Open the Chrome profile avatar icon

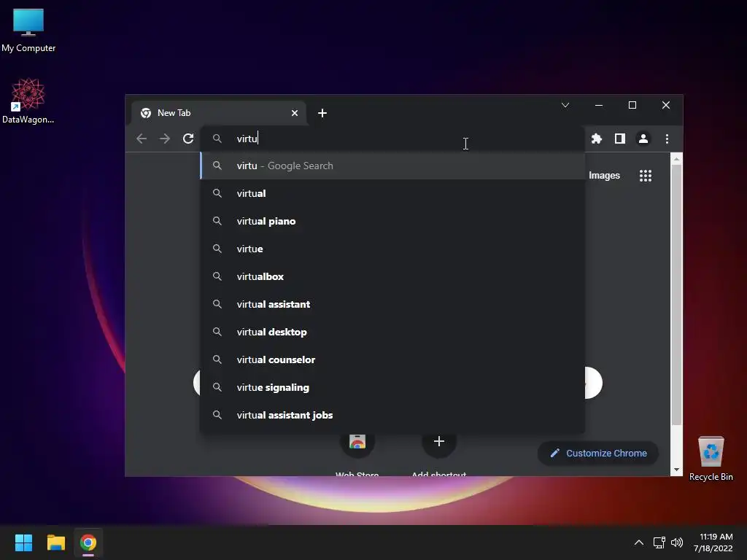(x=643, y=139)
